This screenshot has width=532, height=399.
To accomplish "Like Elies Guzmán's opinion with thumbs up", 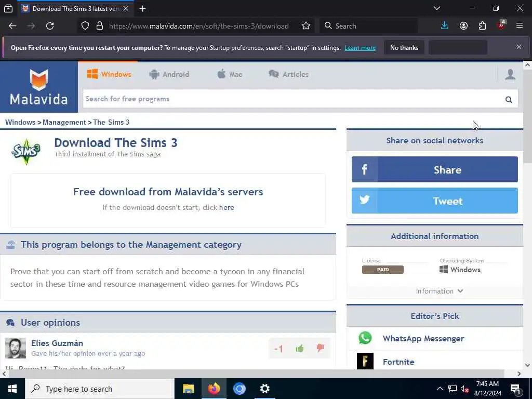I will (x=300, y=348).
